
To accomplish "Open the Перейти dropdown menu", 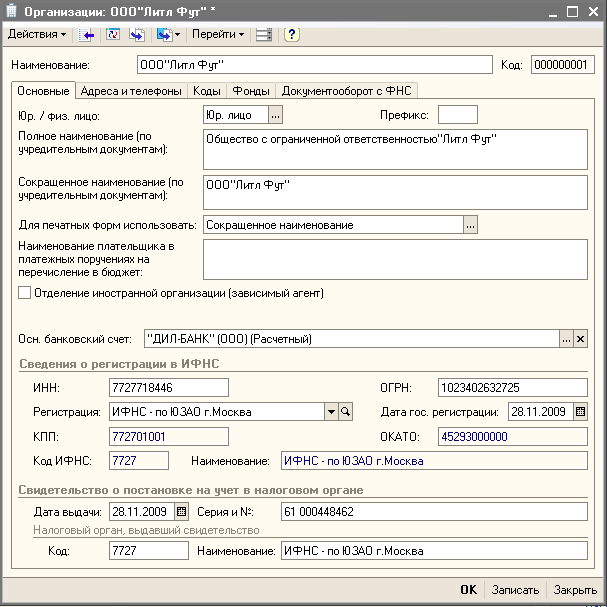I will click(x=218, y=34).
